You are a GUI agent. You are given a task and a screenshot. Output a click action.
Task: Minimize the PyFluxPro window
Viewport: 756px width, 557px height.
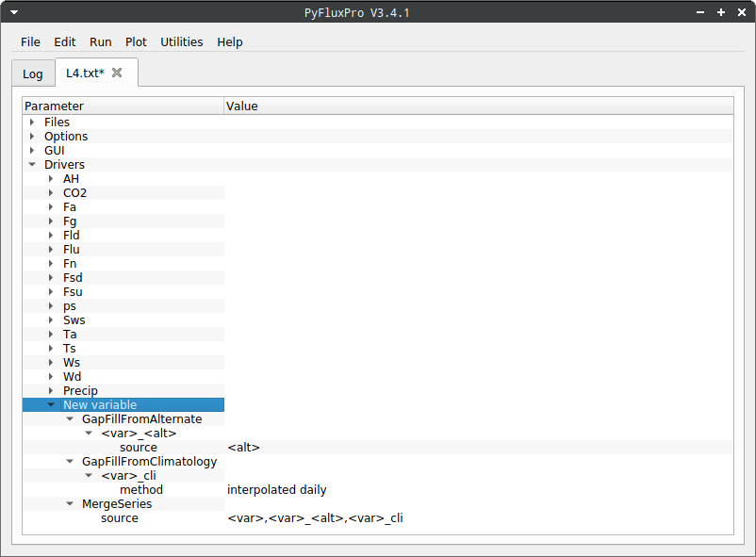[700, 12]
